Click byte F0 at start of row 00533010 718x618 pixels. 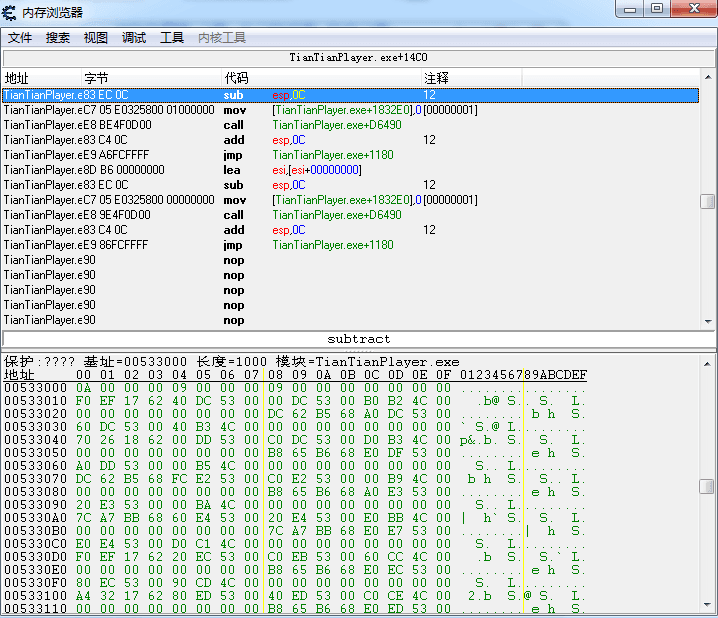pos(83,401)
